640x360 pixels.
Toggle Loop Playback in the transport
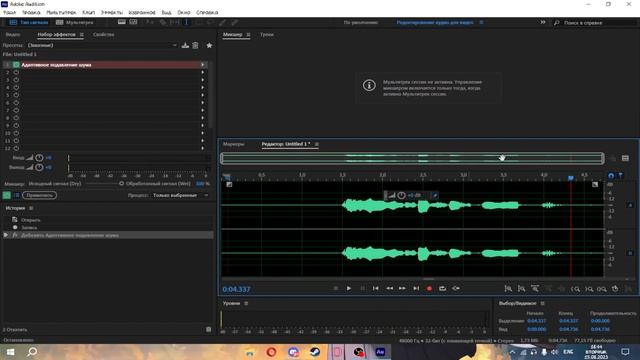pyautogui.click(x=442, y=289)
